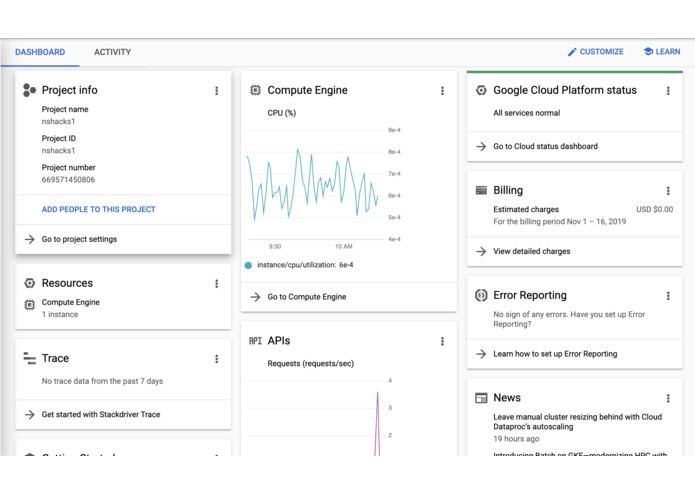The width and height of the screenshot is (695, 494).
Task: Click the Compute Engine CPU utilization chart
Action: click(x=315, y=185)
